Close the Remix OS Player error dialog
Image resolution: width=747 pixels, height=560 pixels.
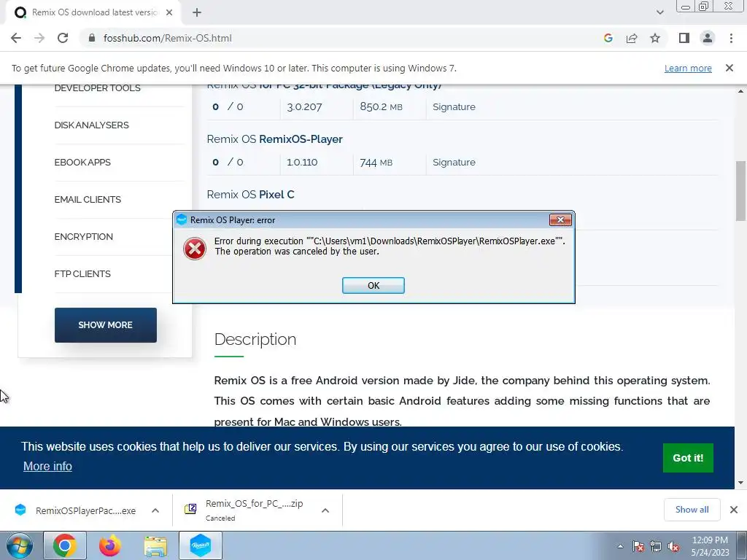[560, 219]
